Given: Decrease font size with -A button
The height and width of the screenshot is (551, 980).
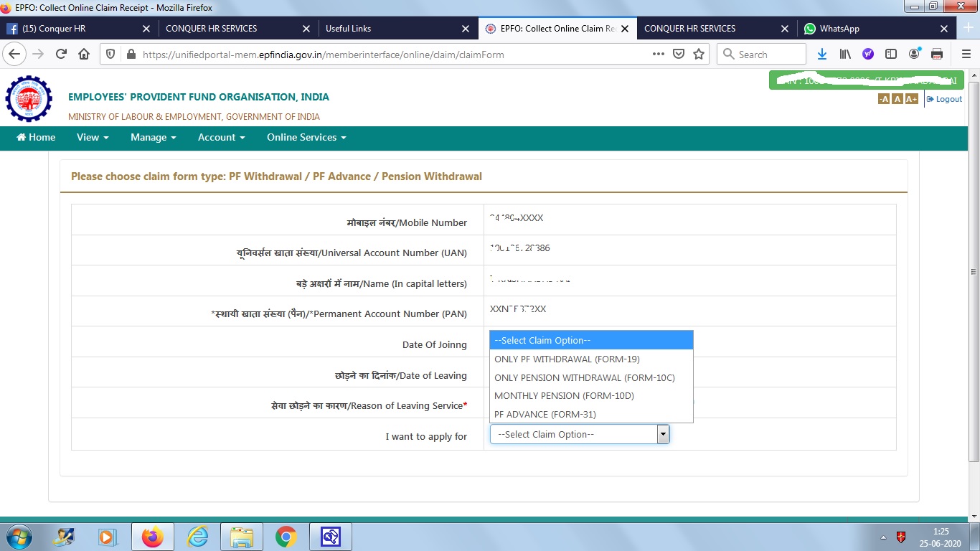Looking at the screenshot, I should [x=884, y=99].
